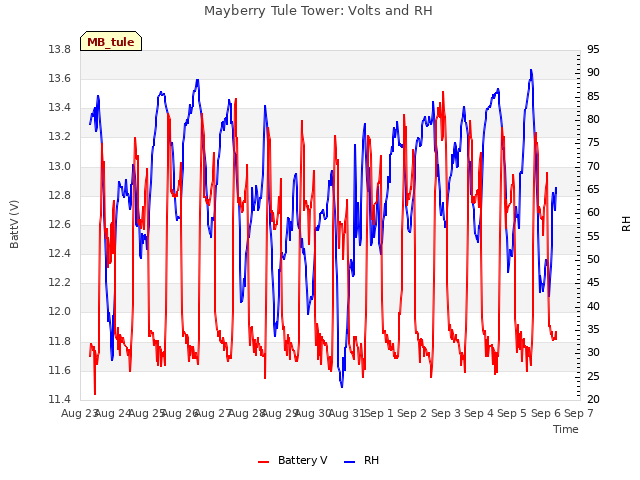Click the Sep 7 date tick label

coord(579,413)
